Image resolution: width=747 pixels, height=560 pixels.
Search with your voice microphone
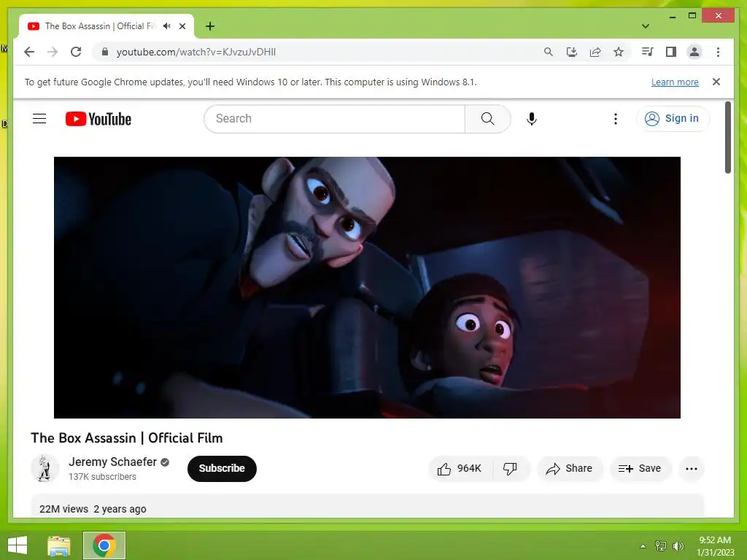(532, 119)
